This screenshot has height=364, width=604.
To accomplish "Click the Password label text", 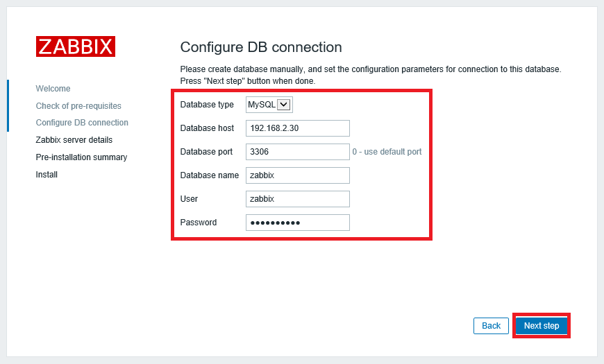I will (199, 223).
